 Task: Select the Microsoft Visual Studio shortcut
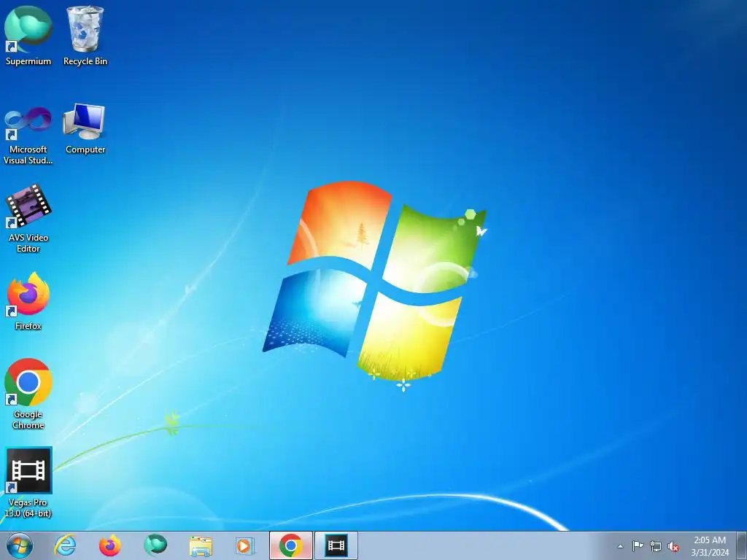pyautogui.click(x=28, y=135)
